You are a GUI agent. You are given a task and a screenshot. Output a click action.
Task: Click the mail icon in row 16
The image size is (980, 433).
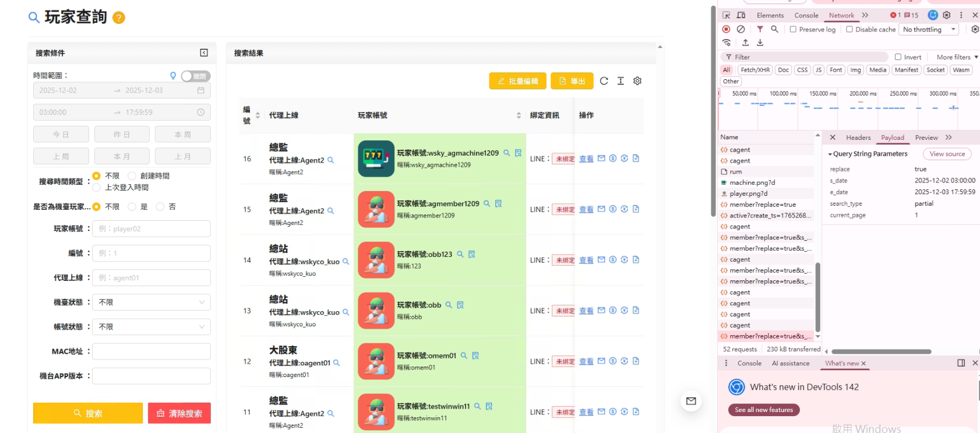601,159
